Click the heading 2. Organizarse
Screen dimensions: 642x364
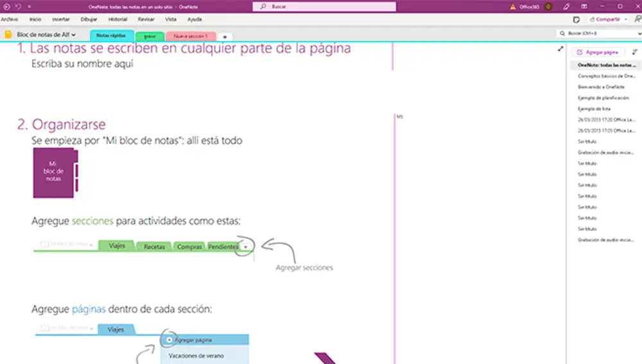(62, 125)
